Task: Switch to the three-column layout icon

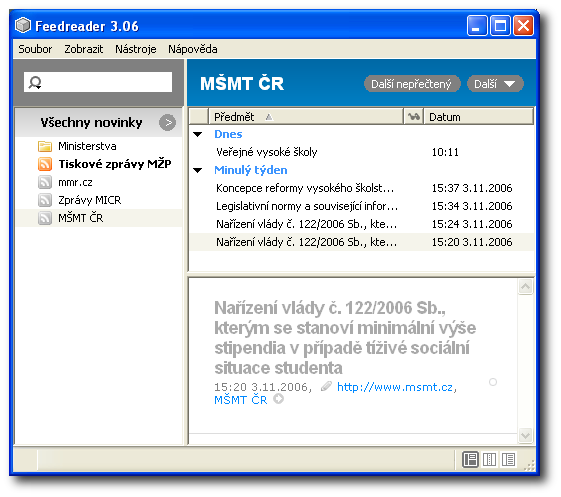Action: [x=489, y=459]
